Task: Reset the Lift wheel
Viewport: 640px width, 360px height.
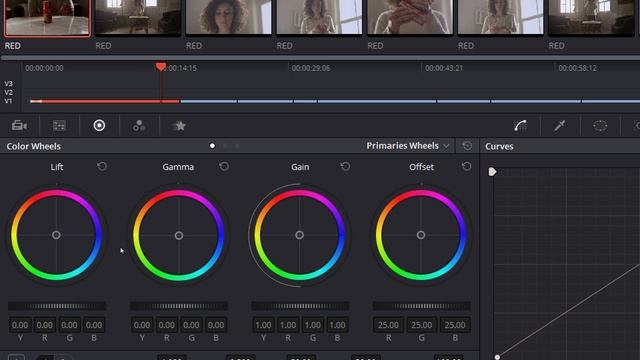Action: click(102, 167)
